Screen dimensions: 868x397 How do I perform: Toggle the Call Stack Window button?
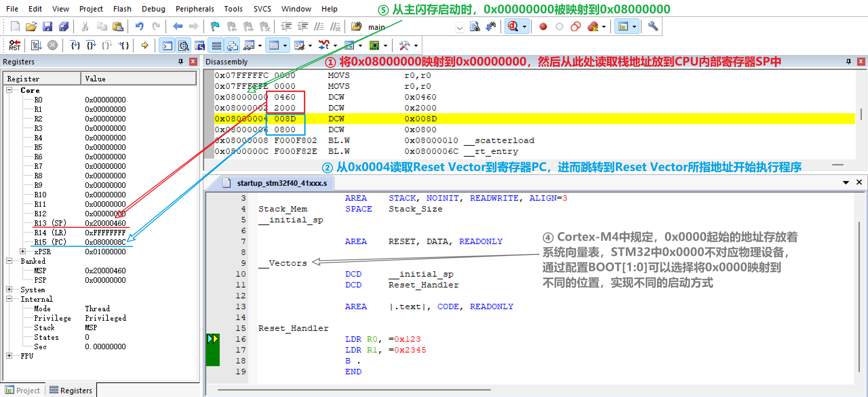pyautogui.click(x=233, y=45)
